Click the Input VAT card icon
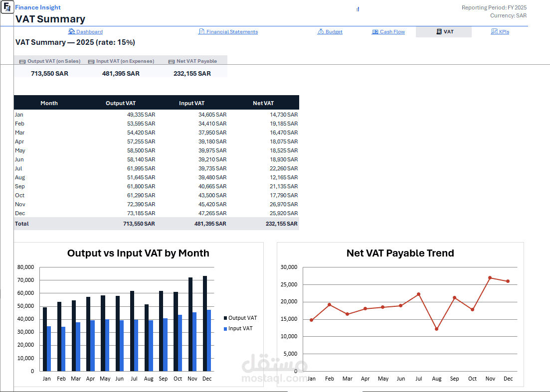The height and width of the screenshot is (392, 550). (x=91, y=61)
